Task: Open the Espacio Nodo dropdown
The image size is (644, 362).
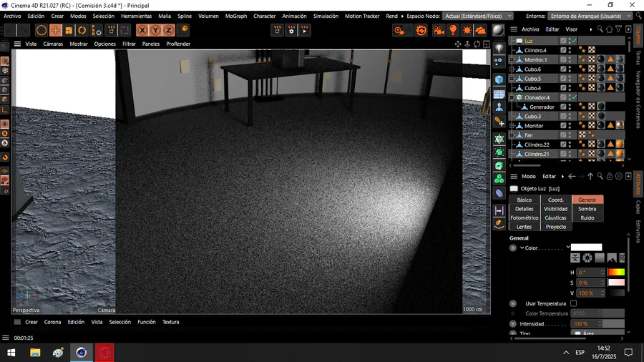Action: coord(477,16)
